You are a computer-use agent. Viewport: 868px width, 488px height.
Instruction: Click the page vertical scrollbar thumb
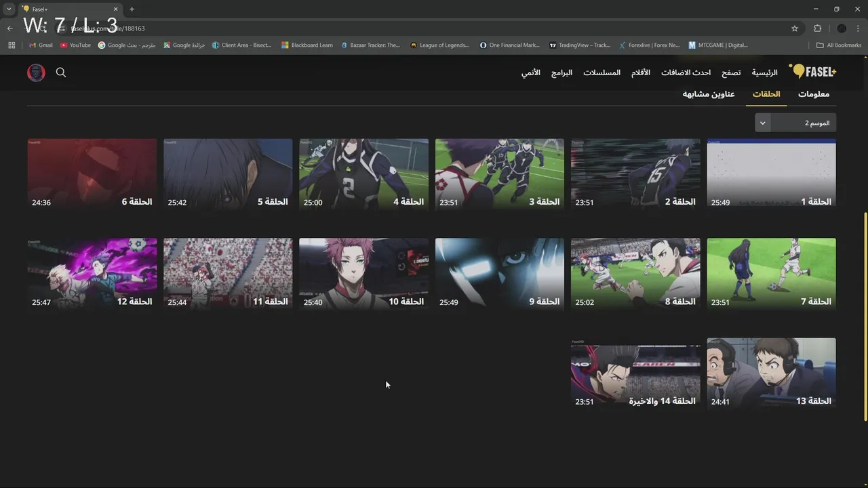[865, 317]
